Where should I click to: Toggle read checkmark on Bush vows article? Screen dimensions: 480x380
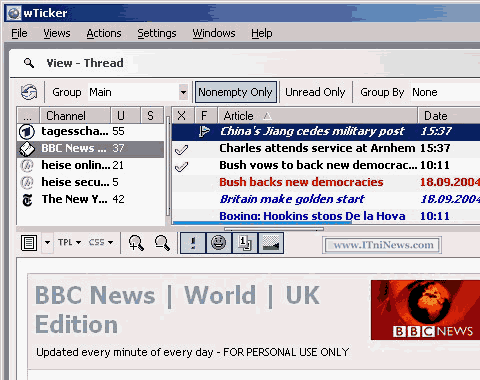point(182,166)
